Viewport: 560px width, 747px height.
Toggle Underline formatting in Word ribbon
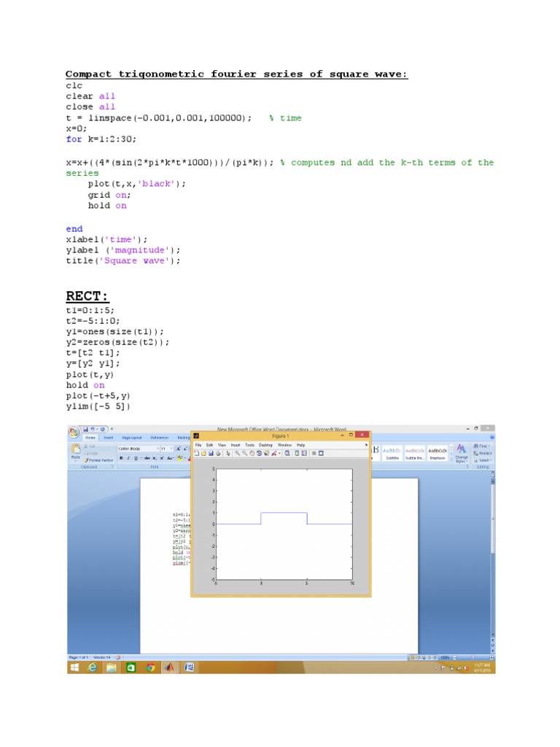point(134,458)
